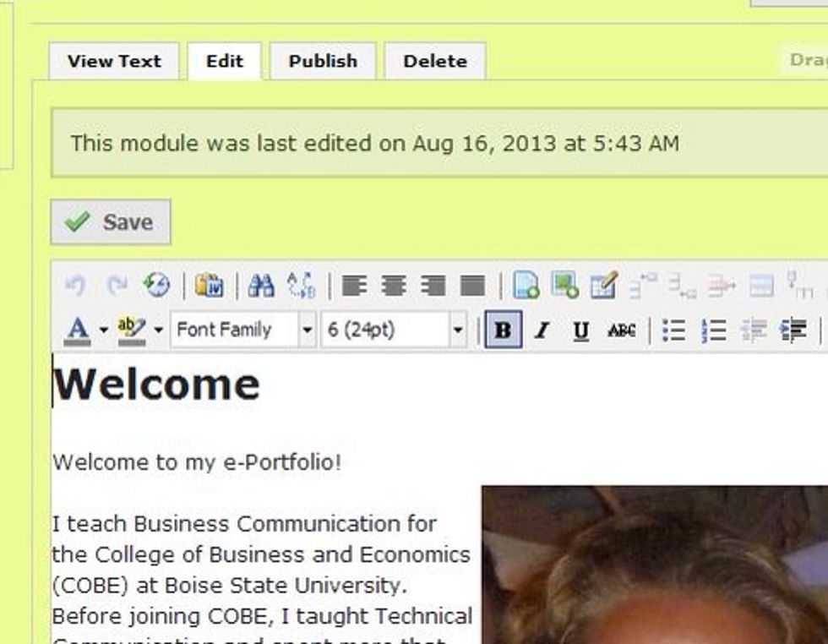This screenshot has width=828, height=644.
Task: Click text '(COBE) at Boise State University.'
Action: pyautogui.click(x=230, y=586)
